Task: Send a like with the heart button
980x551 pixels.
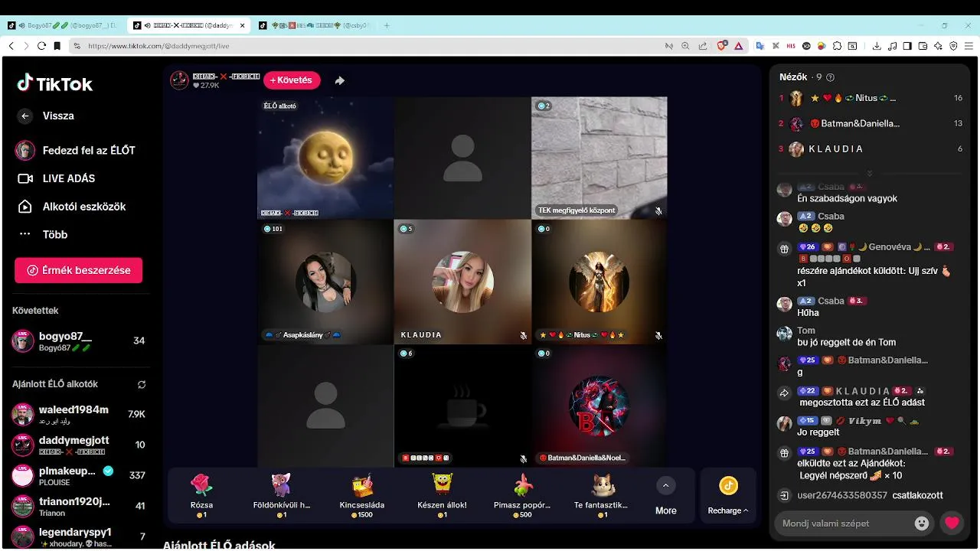Action: [952, 523]
